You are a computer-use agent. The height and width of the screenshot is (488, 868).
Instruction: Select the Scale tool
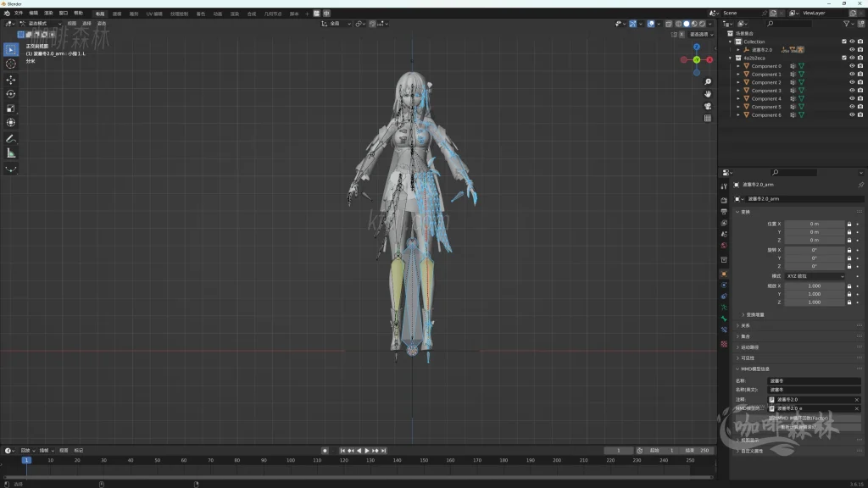coord(10,108)
